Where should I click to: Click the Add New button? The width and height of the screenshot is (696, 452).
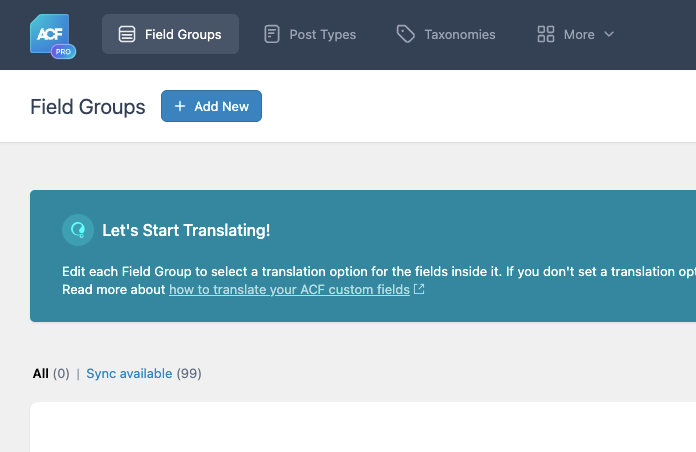[211, 106]
